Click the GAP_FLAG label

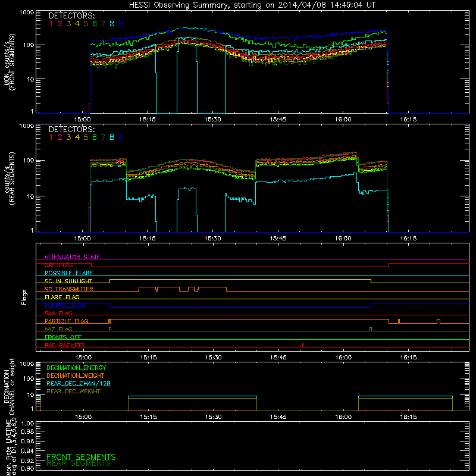pyautogui.click(x=58, y=265)
